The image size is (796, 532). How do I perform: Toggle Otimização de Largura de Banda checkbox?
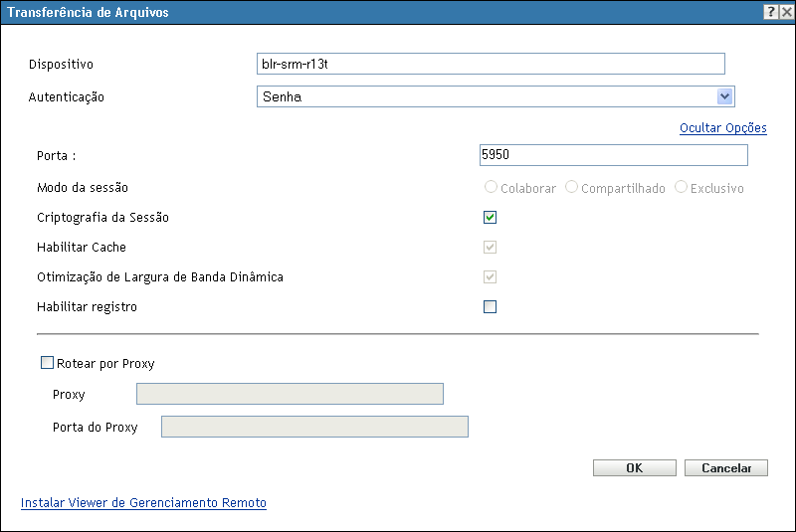(491, 276)
